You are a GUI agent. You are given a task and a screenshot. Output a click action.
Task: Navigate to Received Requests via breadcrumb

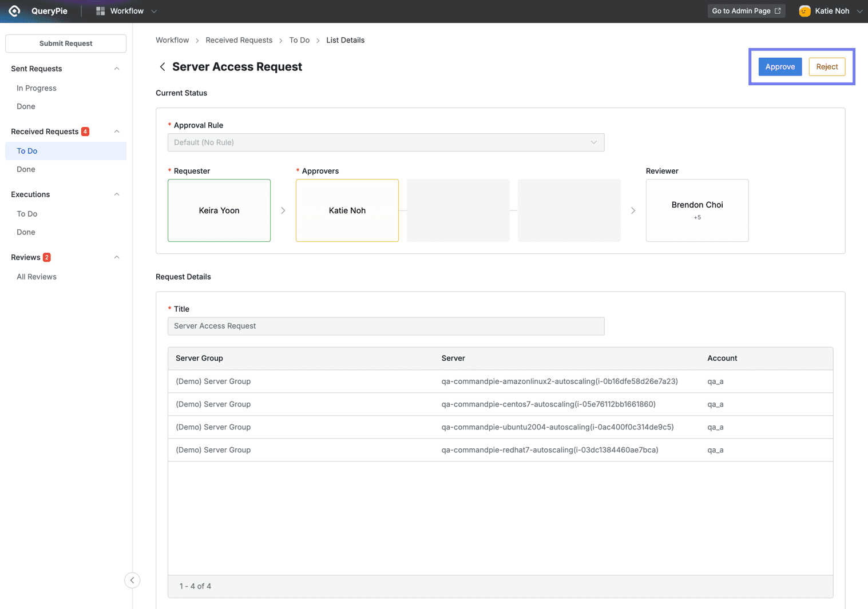tap(239, 40)
